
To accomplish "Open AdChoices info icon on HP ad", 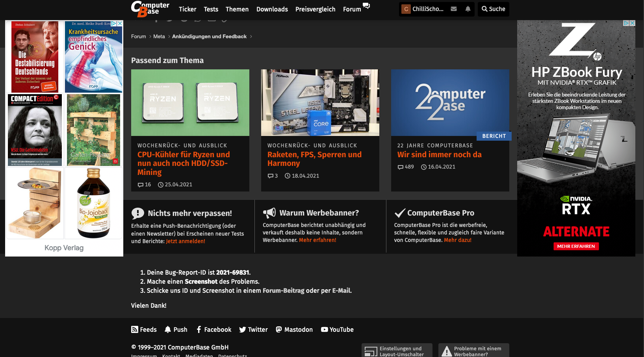I will tap(626, 23).
